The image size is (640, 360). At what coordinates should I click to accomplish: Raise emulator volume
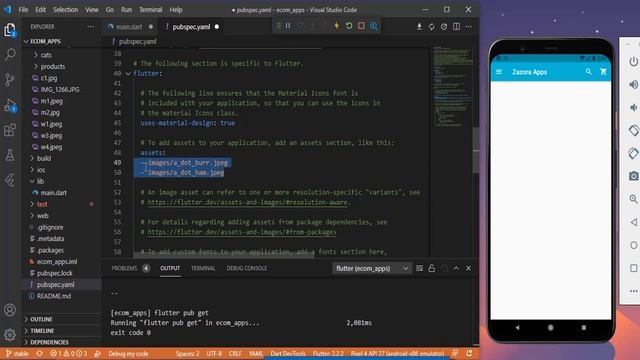633,84
